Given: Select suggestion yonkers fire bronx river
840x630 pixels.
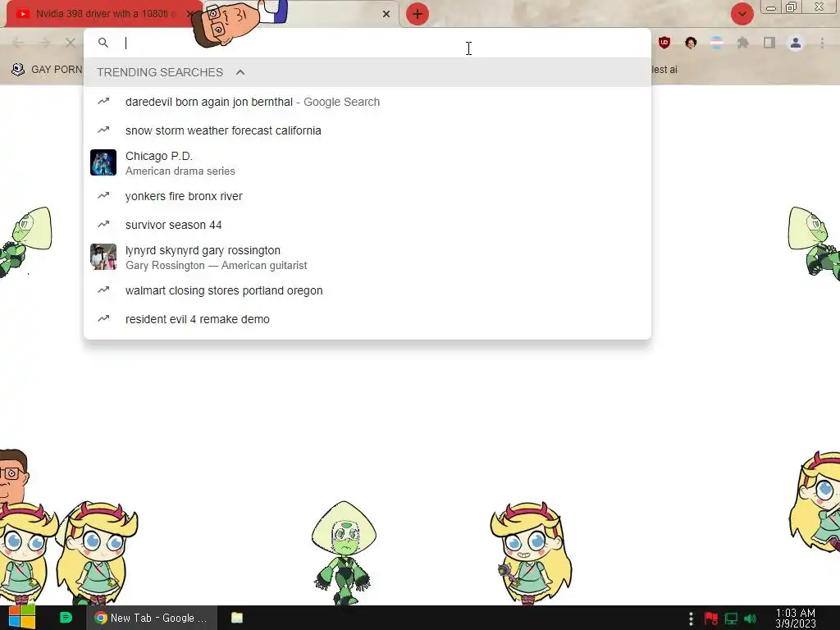Looking at the screenshot, I should (367, 196).
